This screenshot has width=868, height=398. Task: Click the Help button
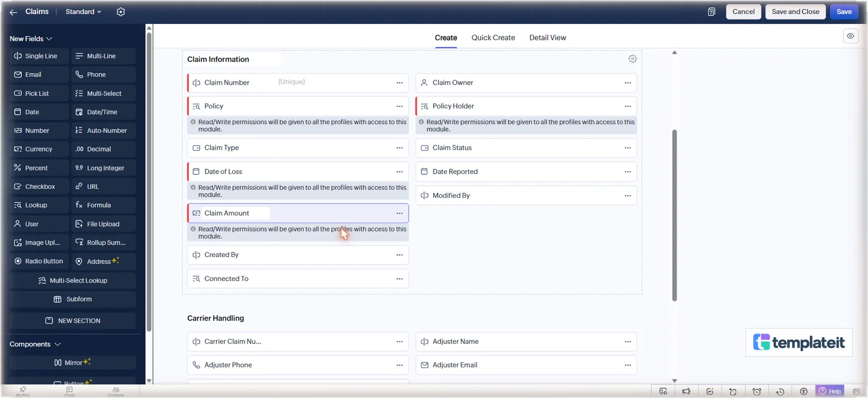coord(830,391)
